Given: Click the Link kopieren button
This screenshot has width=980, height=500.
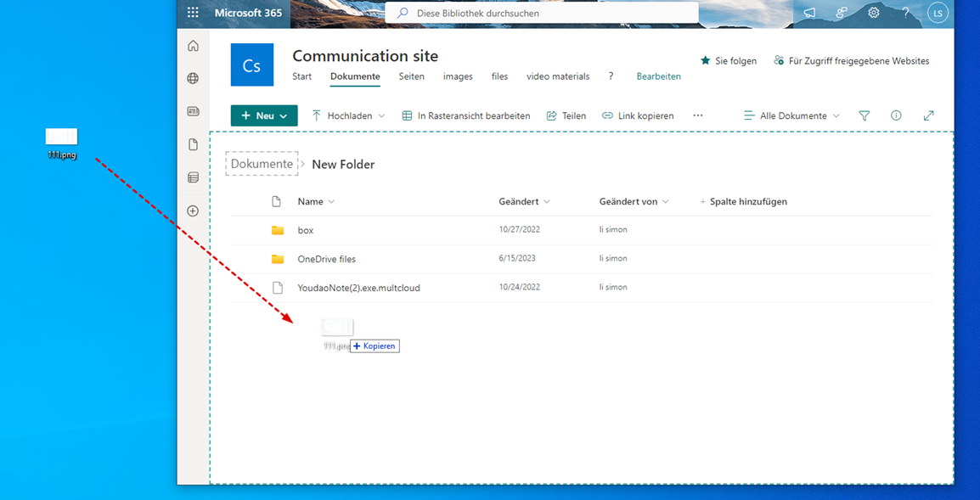Looking at the screenshot, I should pyautogui.click(x=638, y=115).
